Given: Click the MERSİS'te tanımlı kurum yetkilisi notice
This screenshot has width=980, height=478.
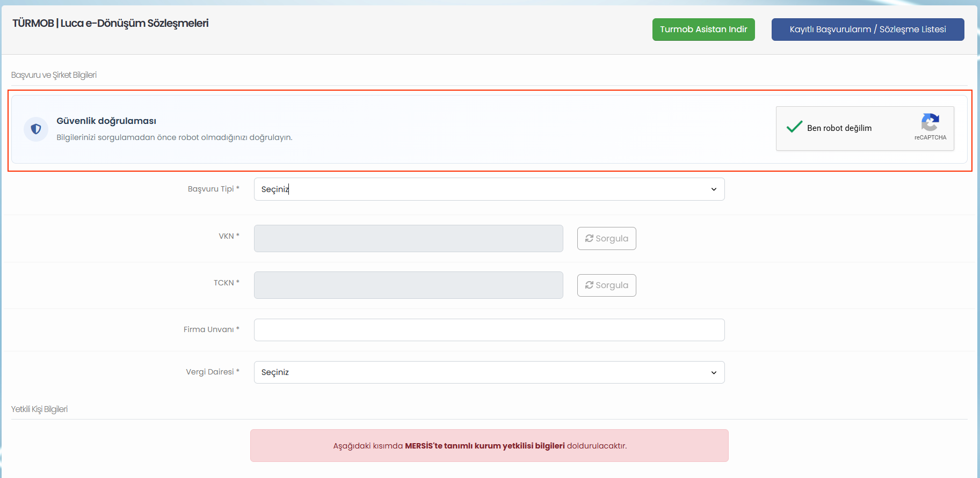Looking at the screenshot, I should [489, 445].
